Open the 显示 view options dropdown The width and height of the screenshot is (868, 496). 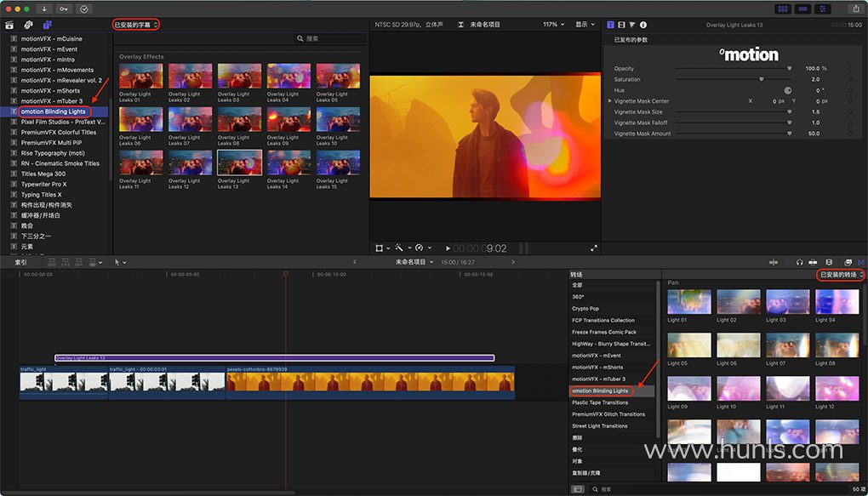[x=585, y=25]
